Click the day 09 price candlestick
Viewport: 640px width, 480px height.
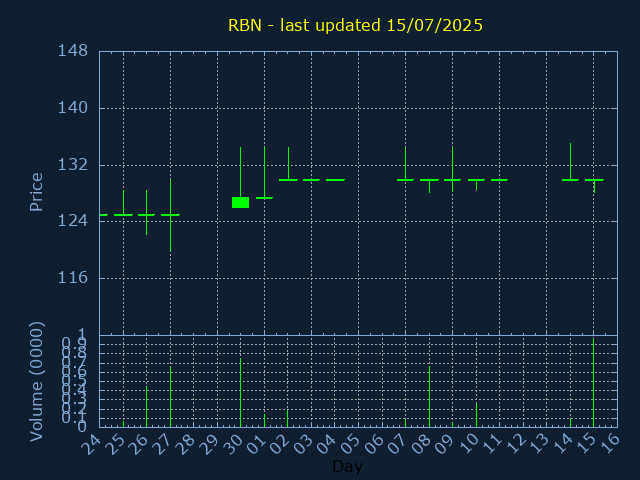[x=452, y=169]
